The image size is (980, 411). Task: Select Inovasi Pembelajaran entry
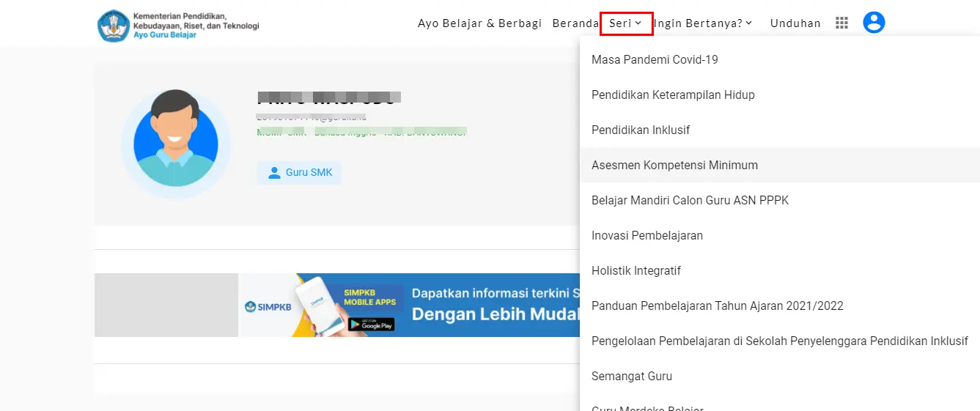(x=647, y=236)
